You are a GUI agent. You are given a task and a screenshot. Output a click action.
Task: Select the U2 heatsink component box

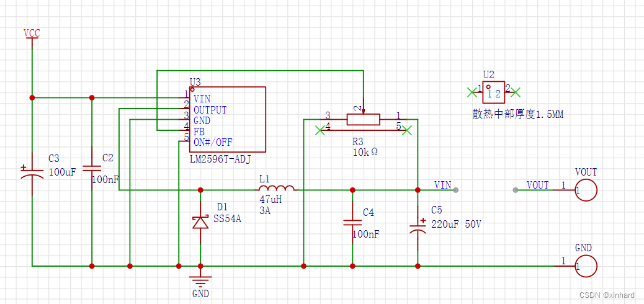tap(494, 92)
